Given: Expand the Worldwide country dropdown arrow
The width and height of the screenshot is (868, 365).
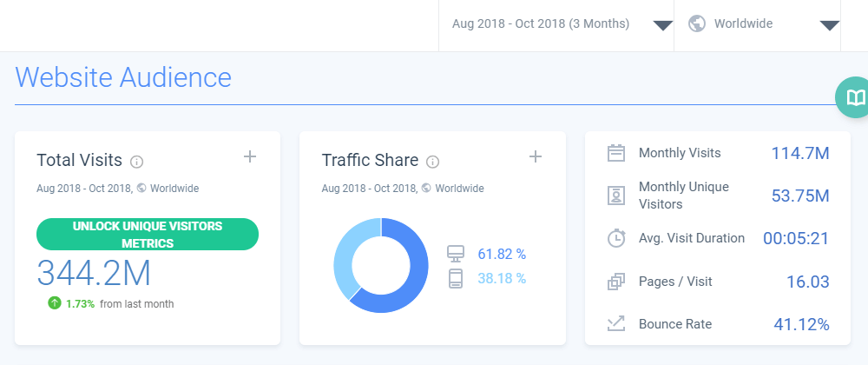Looking at the screenshot, I should point(829,25).
